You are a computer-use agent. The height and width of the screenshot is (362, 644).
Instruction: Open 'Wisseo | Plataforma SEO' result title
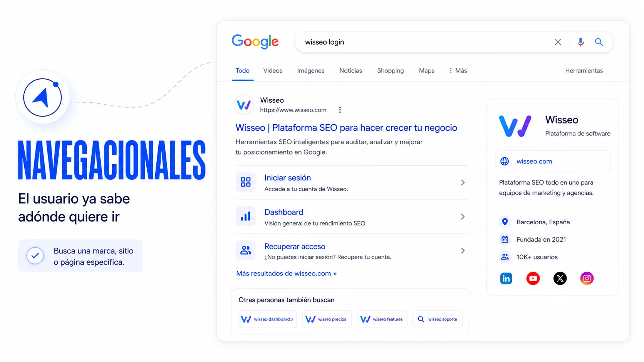click(346, 128)
